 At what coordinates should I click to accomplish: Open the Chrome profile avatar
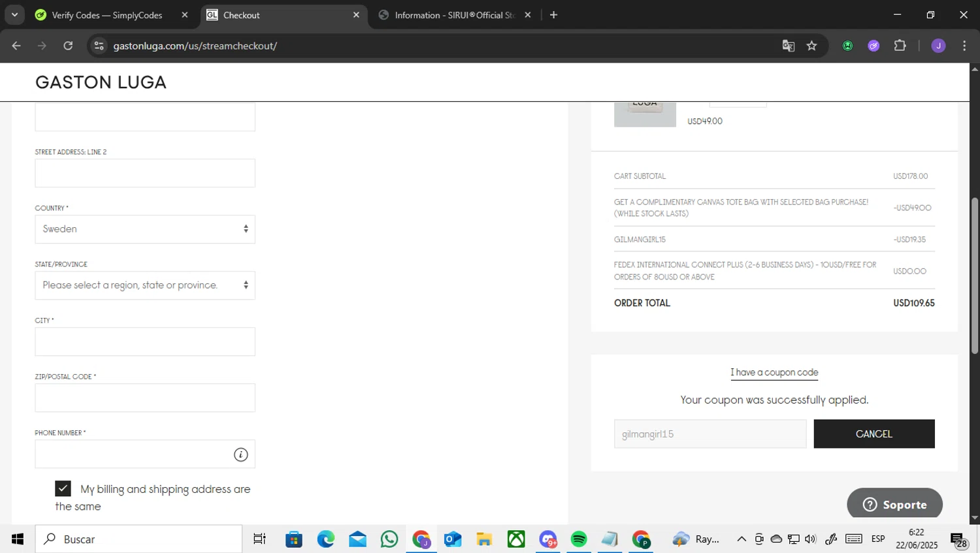[x=938, y=46]
